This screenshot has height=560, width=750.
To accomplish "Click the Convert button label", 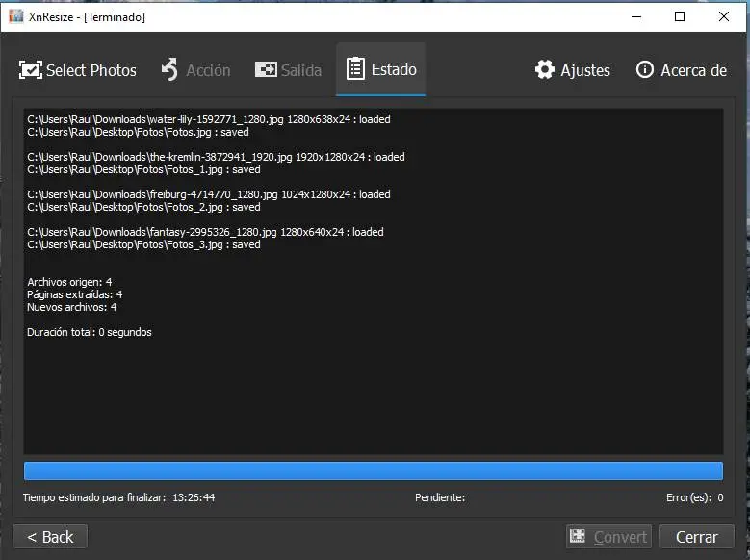I will point(620,537).
